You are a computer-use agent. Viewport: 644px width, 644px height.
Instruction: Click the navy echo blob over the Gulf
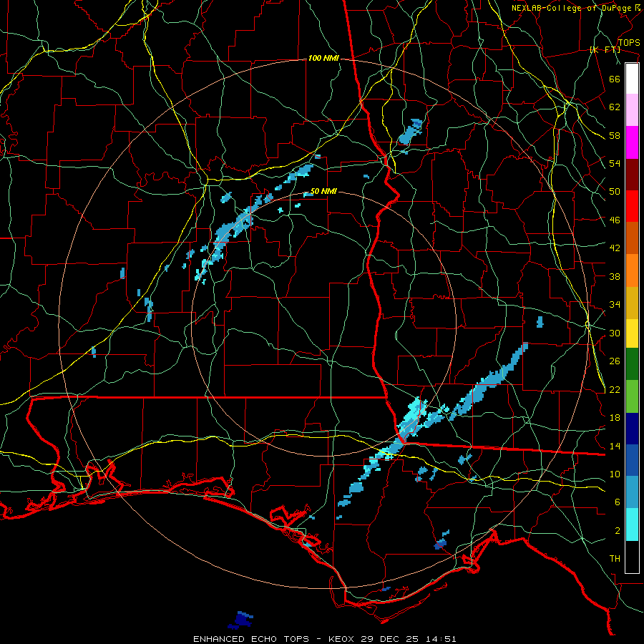pos(241,620)
